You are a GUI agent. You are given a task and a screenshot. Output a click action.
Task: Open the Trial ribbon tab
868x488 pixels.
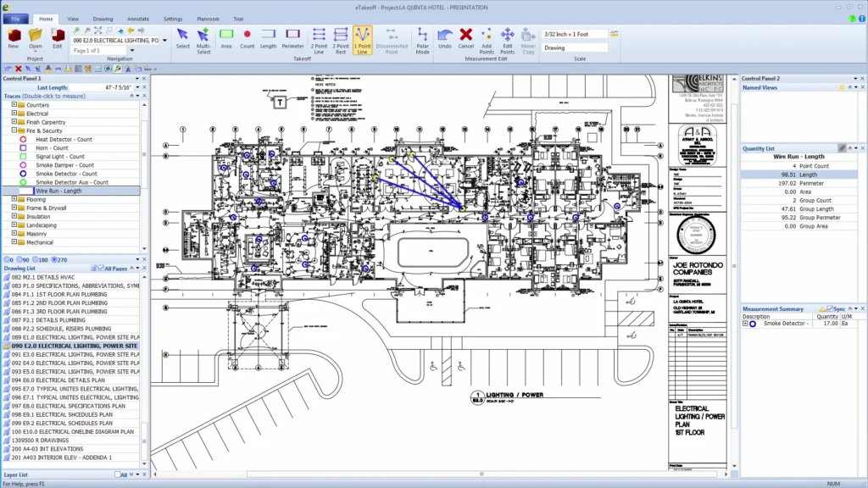point(238,19)
